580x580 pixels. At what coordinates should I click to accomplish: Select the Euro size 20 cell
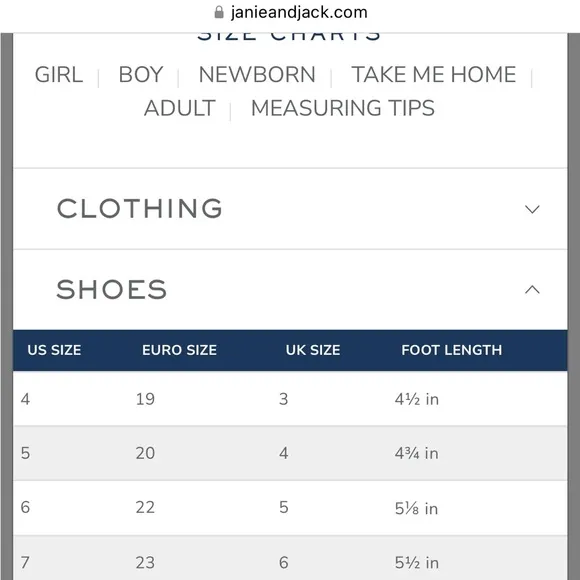pos(145,453)
